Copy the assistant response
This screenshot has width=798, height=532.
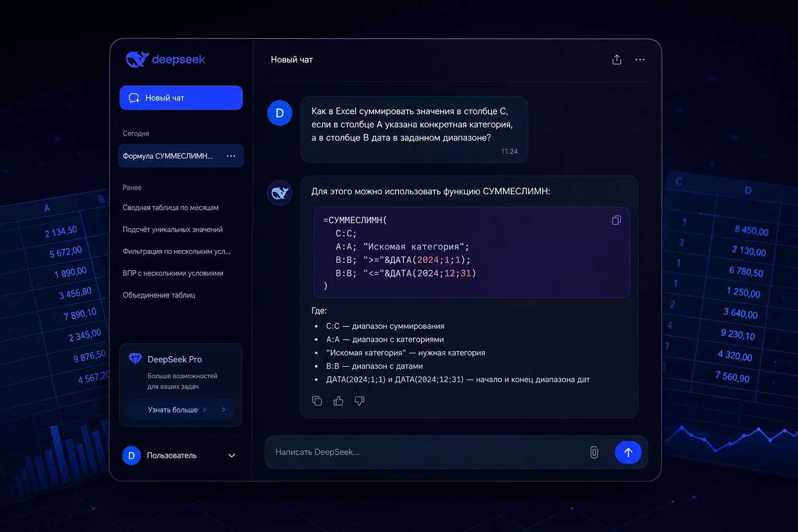click(317, 401)
